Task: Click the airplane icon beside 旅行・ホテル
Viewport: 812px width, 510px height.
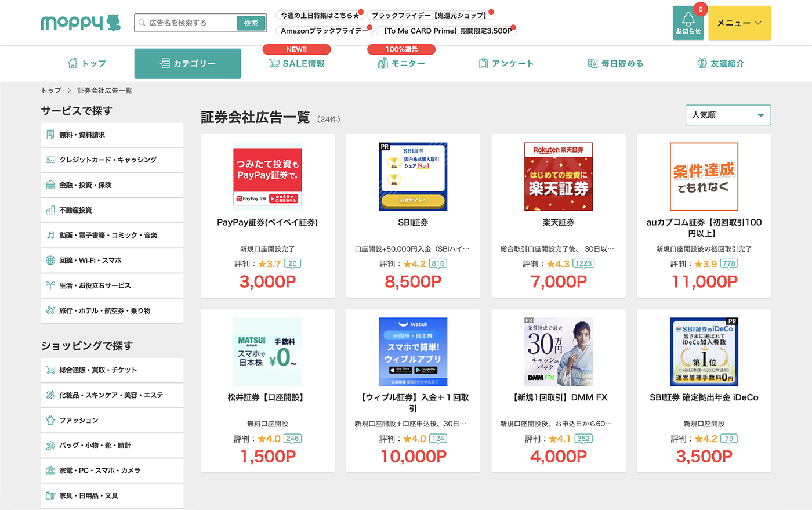Action: tap(50, 310)
